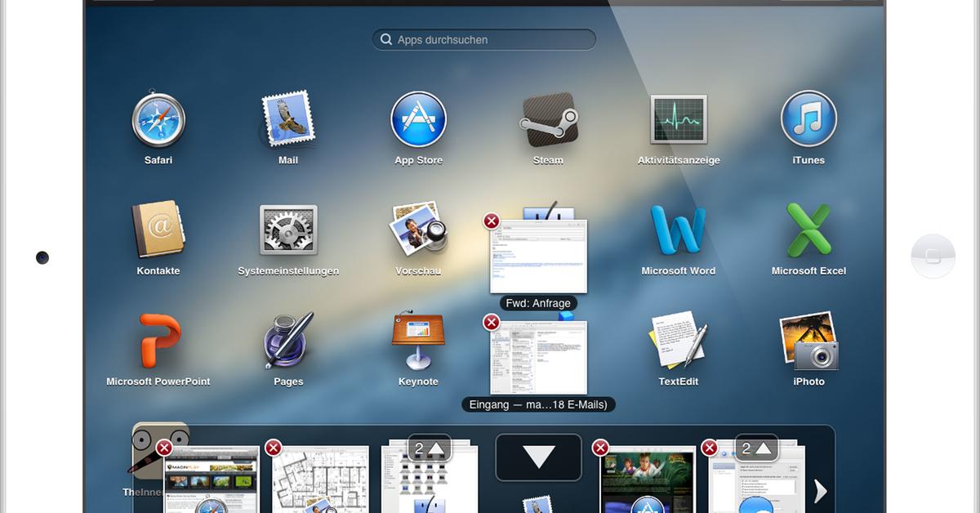Viewport: 980px width, 513px height.
Task: Open Systemeinstellungen
Action: (x=288, y=230)
